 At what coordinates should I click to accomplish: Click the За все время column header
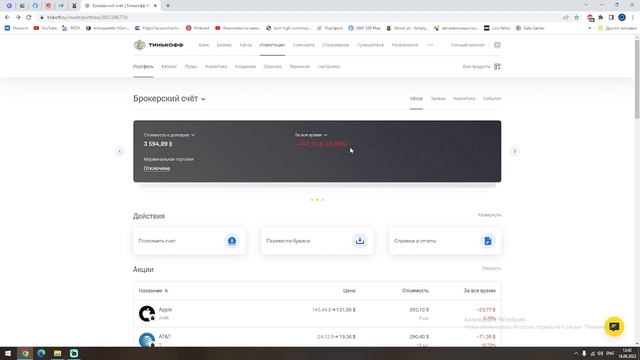tap(480, 291)
